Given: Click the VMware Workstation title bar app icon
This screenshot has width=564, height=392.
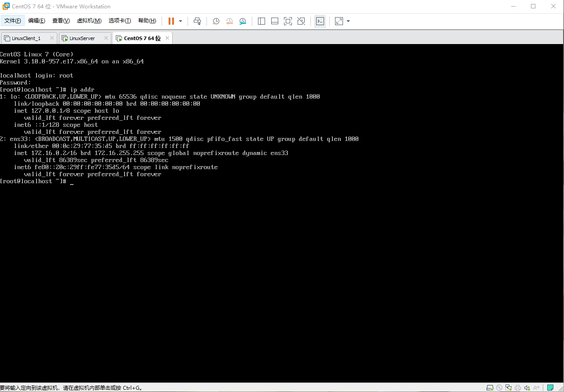Looking at the screenshot, I should 6,6.
